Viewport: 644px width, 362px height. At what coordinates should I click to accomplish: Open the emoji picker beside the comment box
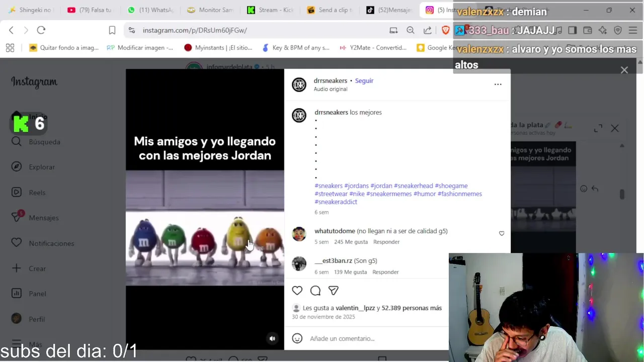coord(297,338)
